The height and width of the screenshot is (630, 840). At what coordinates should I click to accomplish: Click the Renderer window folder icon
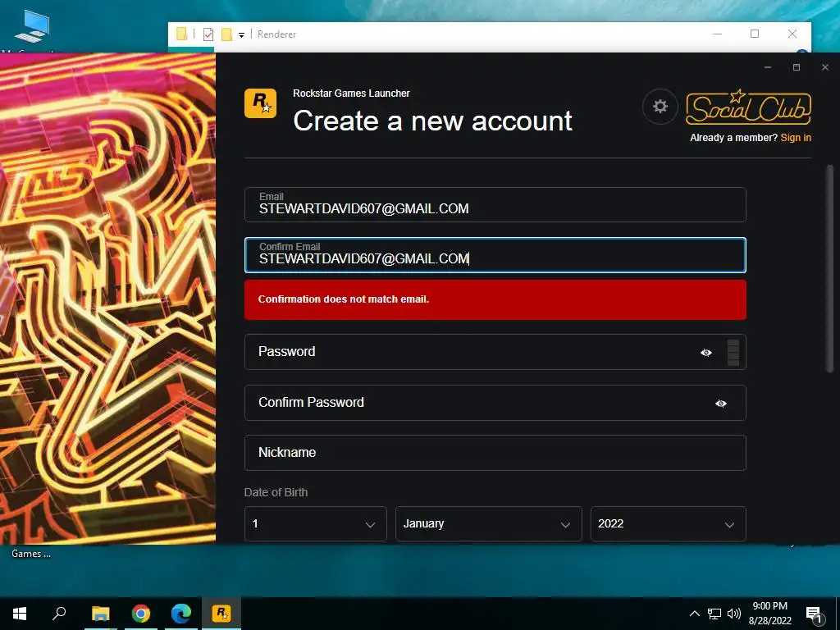pyautogui.click(x=182, y=34)
